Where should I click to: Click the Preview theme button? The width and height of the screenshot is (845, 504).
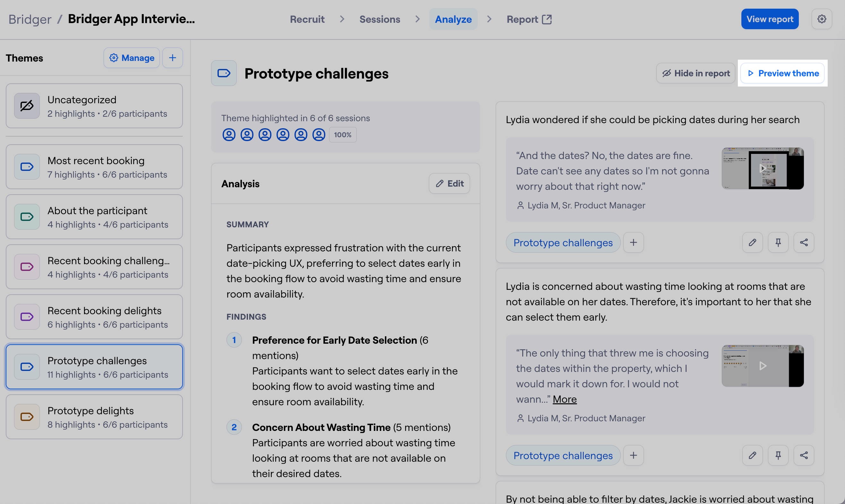click(782, 73)
